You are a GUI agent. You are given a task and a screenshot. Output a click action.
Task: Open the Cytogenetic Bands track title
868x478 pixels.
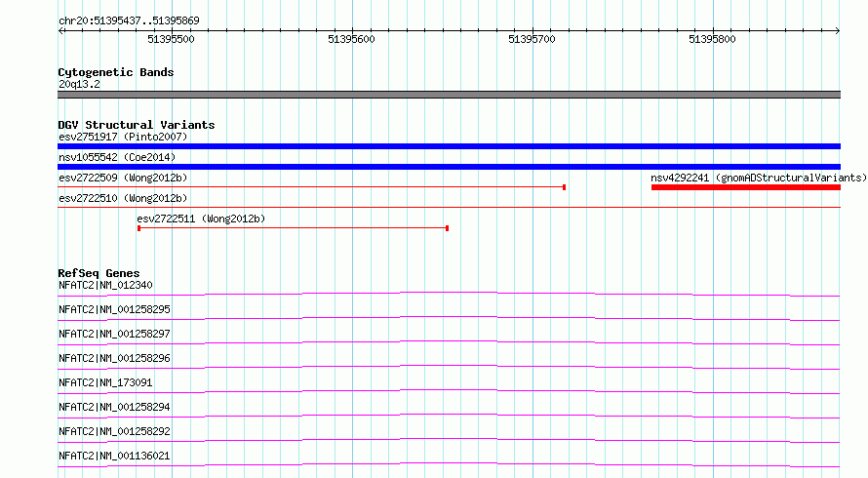pos(116,72)
